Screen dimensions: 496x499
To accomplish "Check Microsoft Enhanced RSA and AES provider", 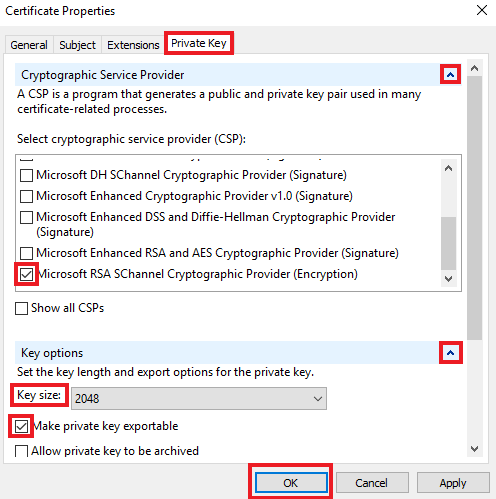I will [26, 253].
